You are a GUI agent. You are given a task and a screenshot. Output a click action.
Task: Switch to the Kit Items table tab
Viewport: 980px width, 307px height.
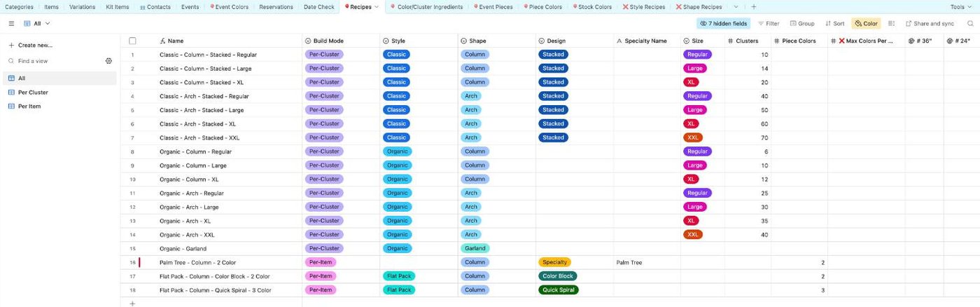pos(117,7)
